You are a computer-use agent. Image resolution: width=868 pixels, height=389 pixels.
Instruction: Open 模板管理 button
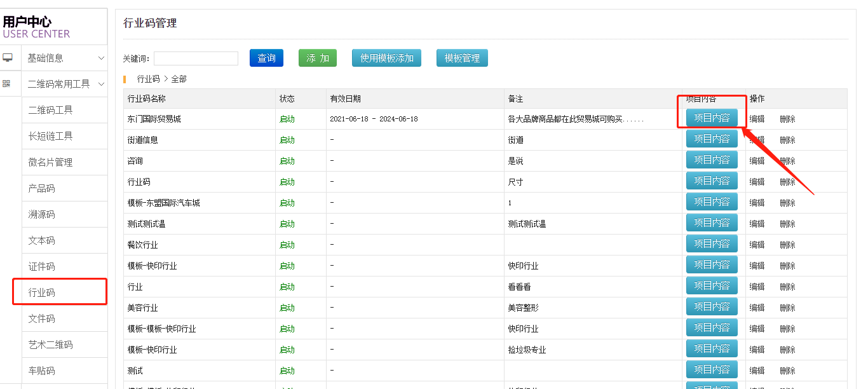462,58
